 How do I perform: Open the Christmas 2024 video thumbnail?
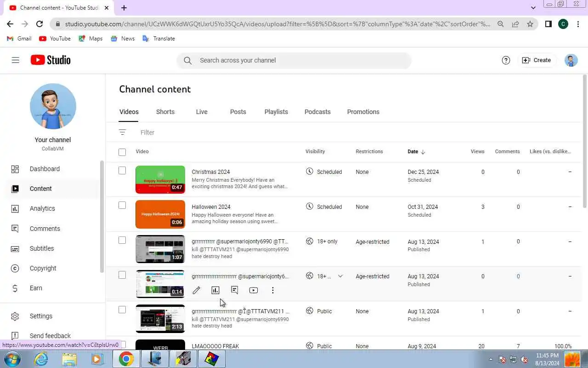click(x=160, y=179)
